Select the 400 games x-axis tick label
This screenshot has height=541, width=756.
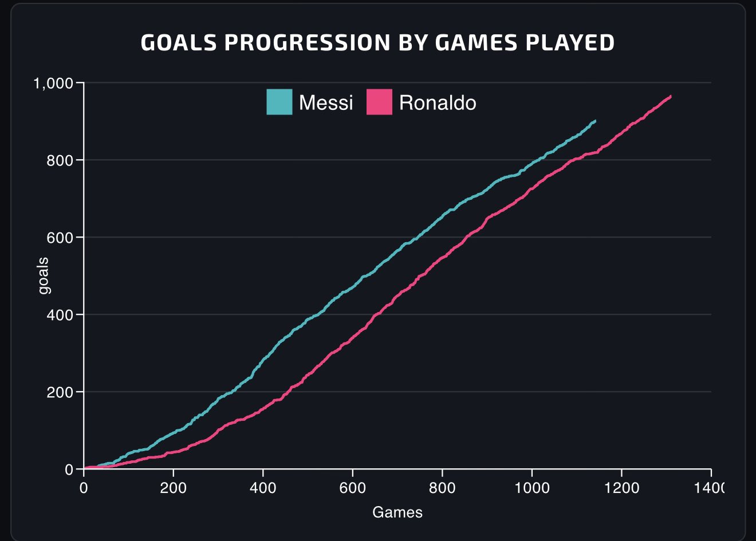pos(263,488)
